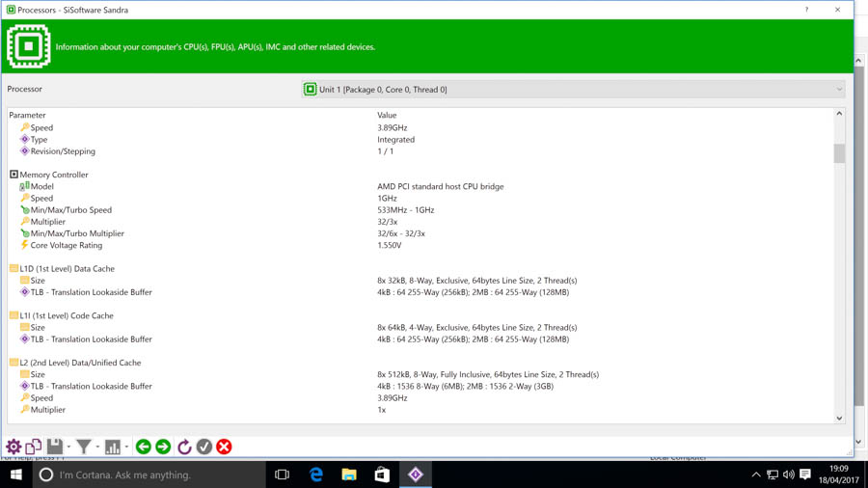868x488 pixels.
Task: Select the Revision/Stepping row
Action: 420,151
